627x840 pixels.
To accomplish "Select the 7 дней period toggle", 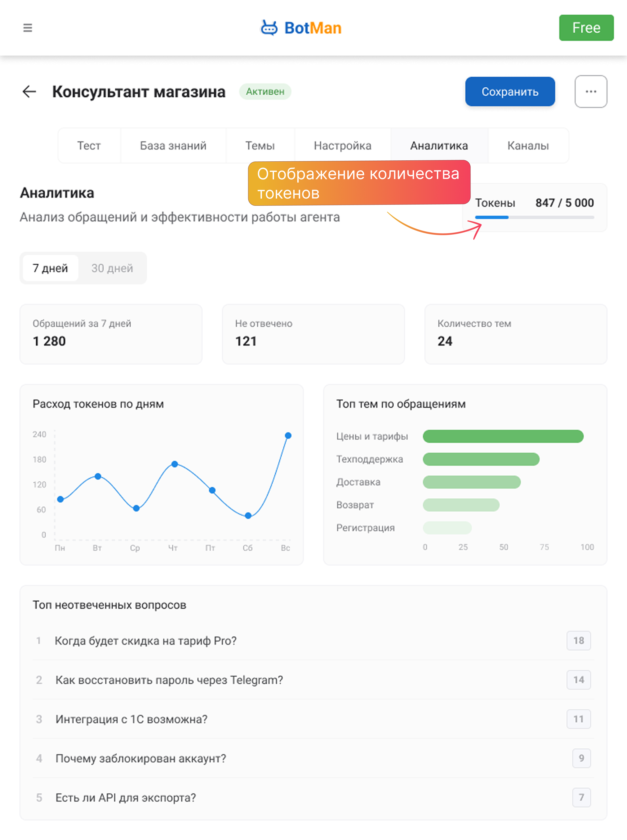I will (x=51, y=268).
